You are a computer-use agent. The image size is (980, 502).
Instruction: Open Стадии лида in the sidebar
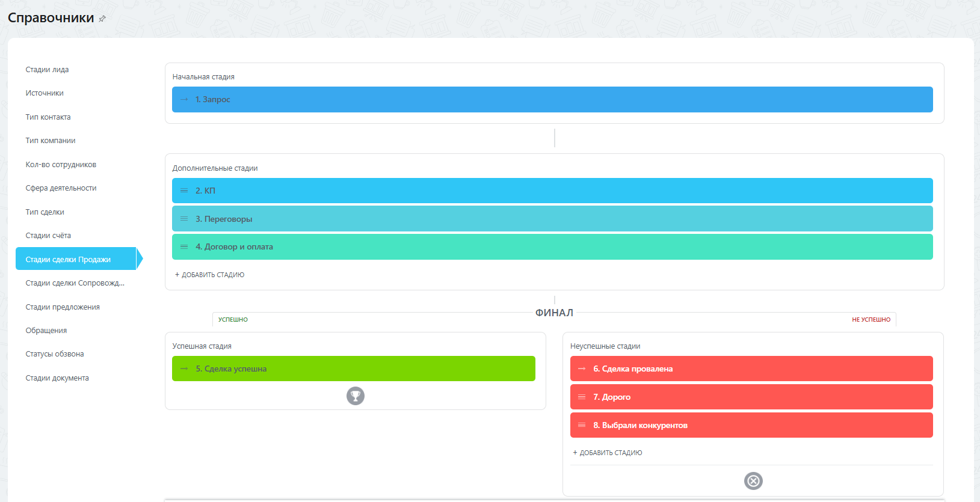[47, 70]
